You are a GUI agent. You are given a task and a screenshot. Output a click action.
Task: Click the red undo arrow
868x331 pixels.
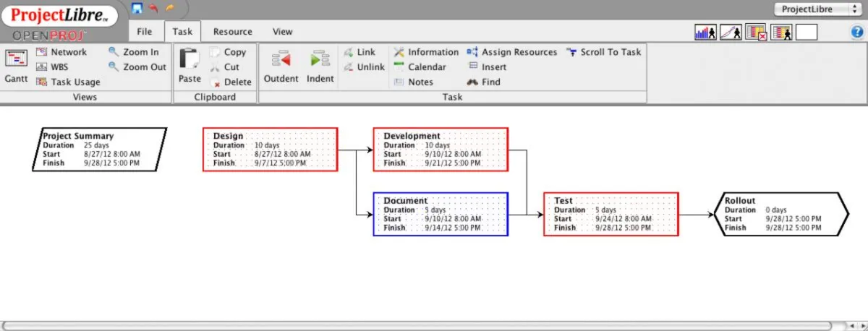[x=153, y=8]
